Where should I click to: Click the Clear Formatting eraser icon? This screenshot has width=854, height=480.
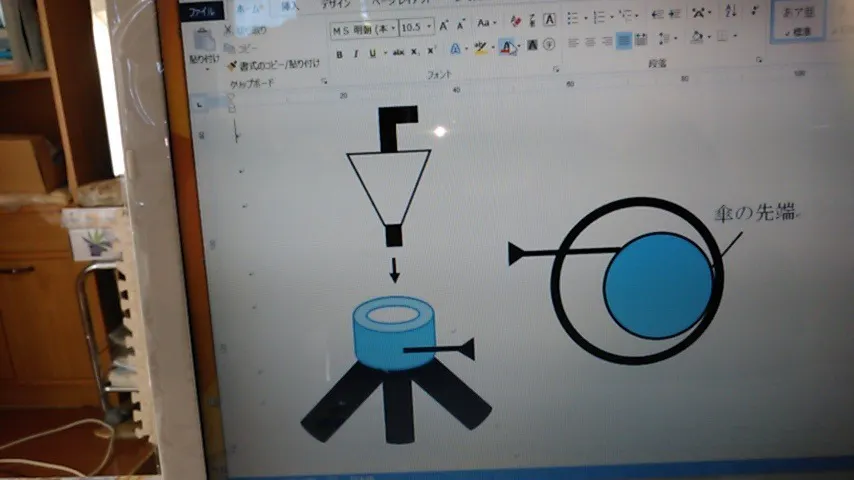click(x=515, y=21)
